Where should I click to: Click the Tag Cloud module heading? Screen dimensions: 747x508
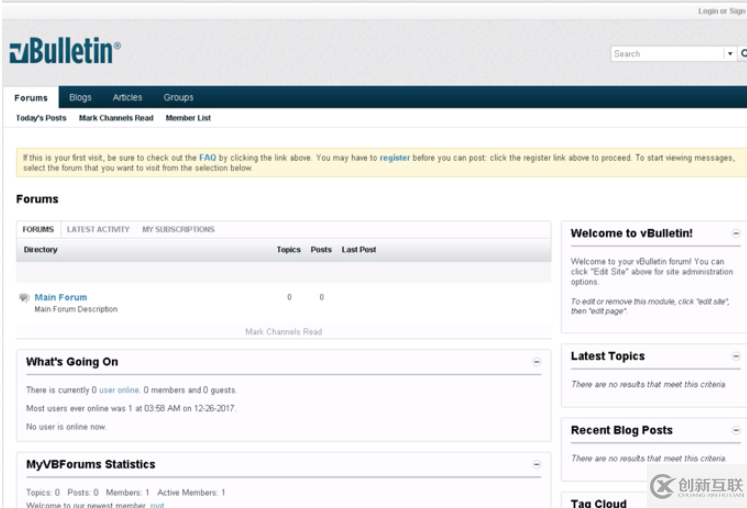click(599, 503)
